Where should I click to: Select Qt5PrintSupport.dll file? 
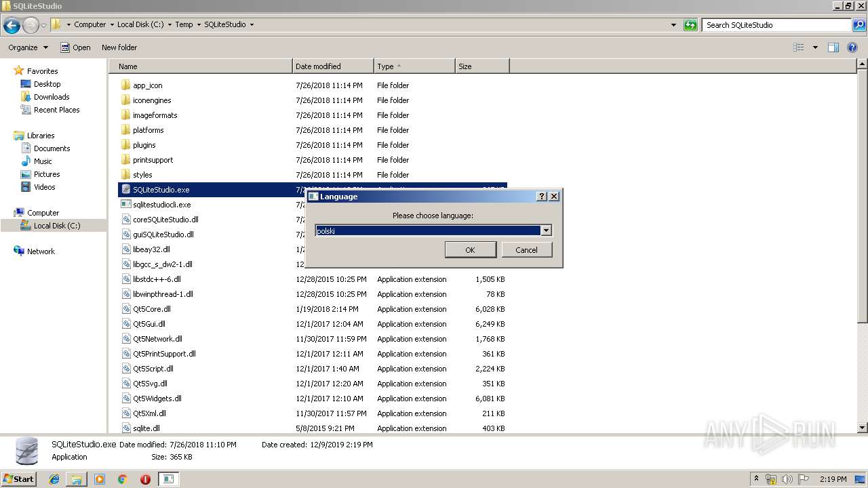pos(164,354)
